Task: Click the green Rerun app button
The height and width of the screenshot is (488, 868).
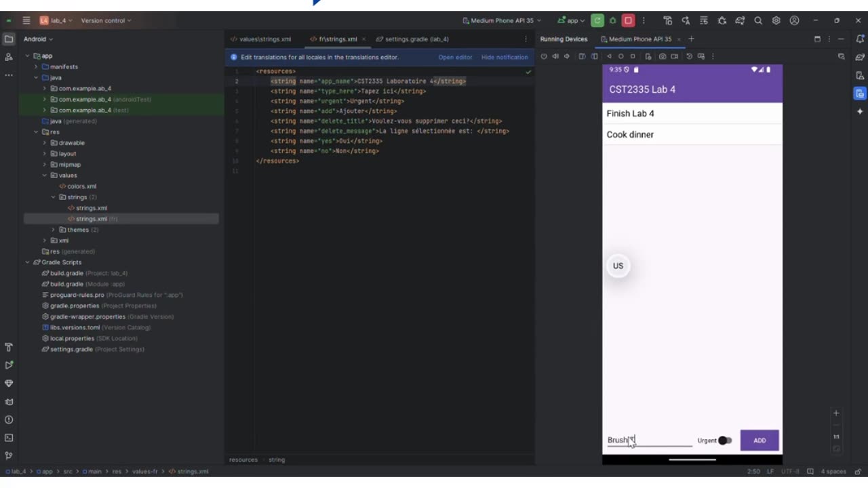Action: point(597,20)
